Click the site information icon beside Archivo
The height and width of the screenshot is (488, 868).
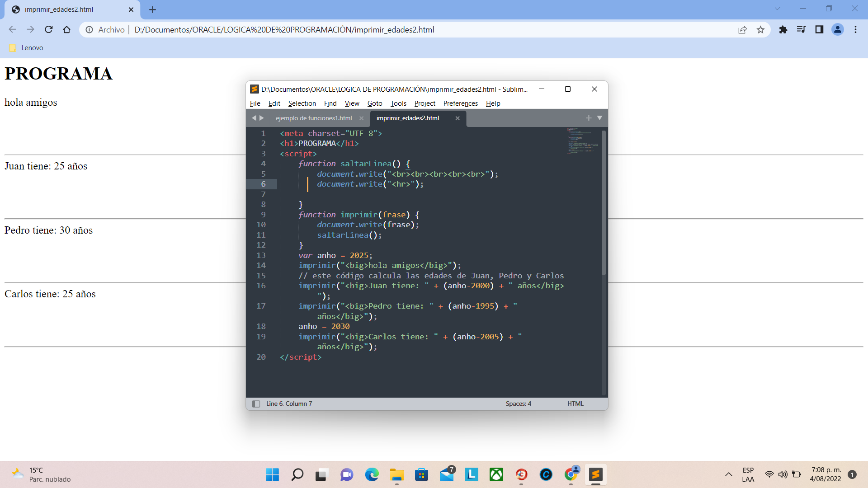click(x=90, y=30)
